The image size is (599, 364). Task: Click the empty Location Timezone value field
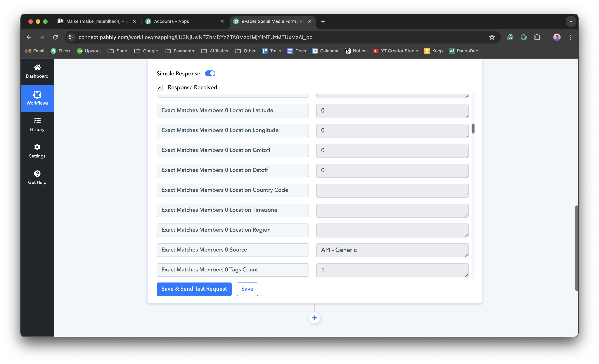pos(392,210)
